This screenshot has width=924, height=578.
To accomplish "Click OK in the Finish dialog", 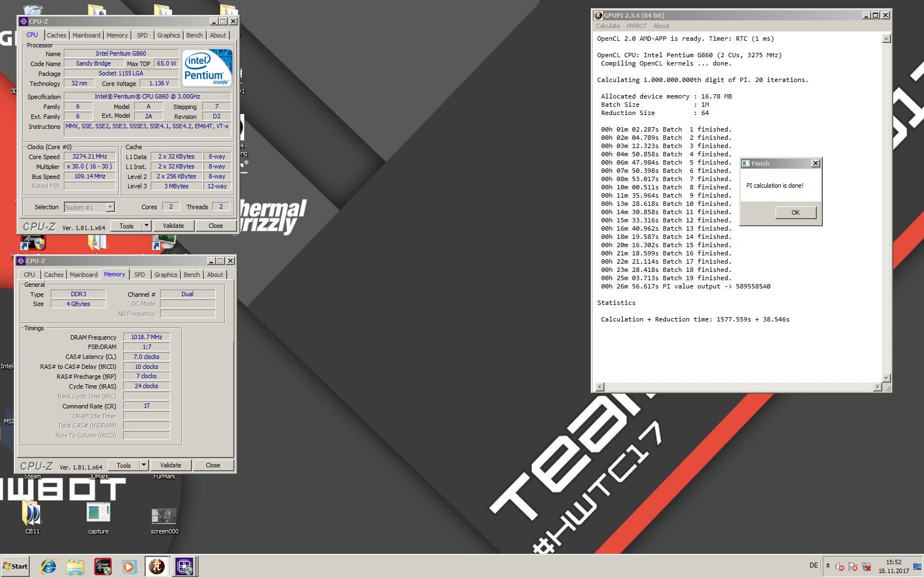I will click(x=795, y=212).
